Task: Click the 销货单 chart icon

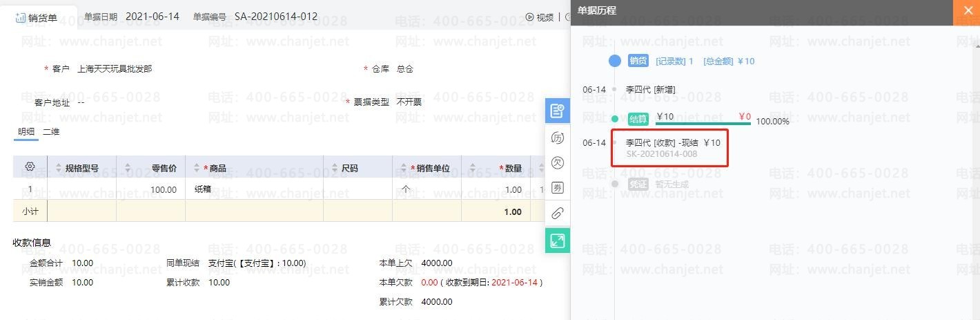Action: click(x=21, y=17)
